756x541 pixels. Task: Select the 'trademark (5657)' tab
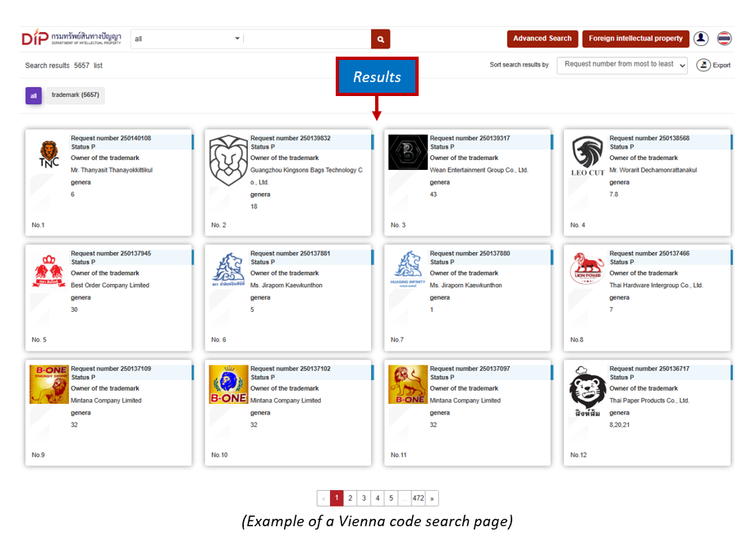tap(75, 96)
